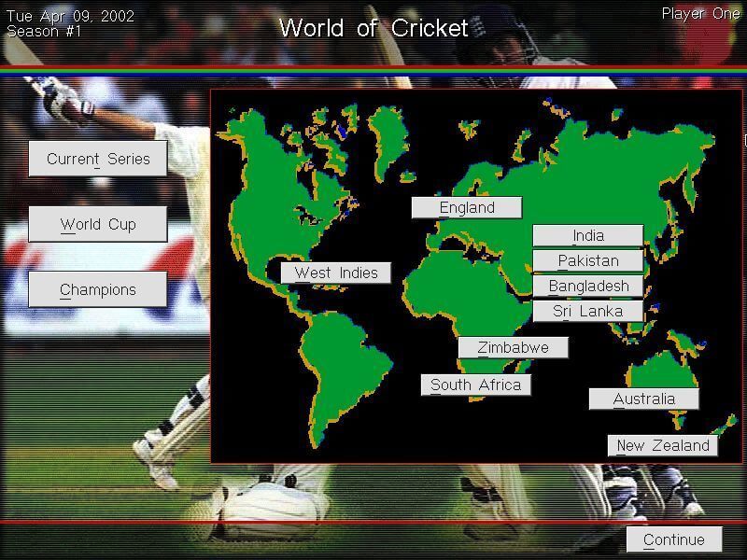Select the Zimbabwe button

pos(513,347)
